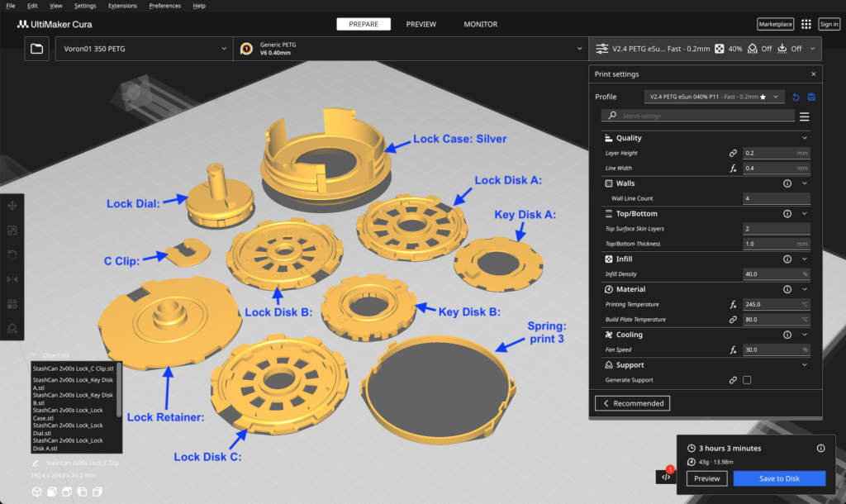This screenshot has width=846, height=504.
Task: Select the Per Model Settings tool
Action: (12, 304)
